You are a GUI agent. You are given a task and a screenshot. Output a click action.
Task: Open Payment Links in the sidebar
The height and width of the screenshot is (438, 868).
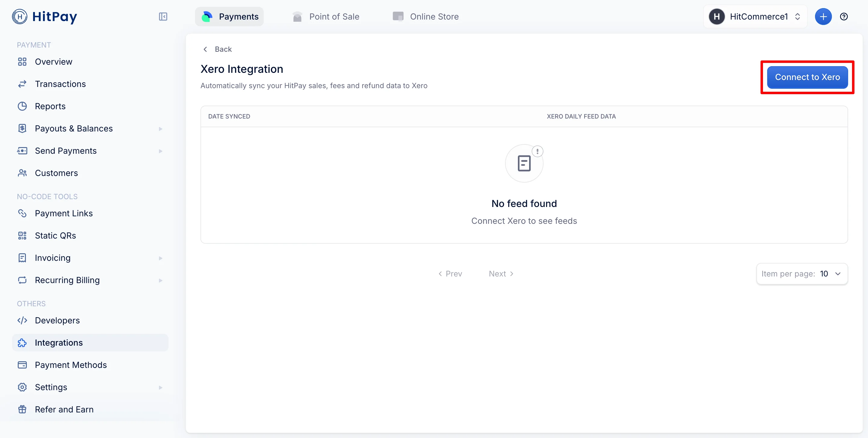[90, 213]
